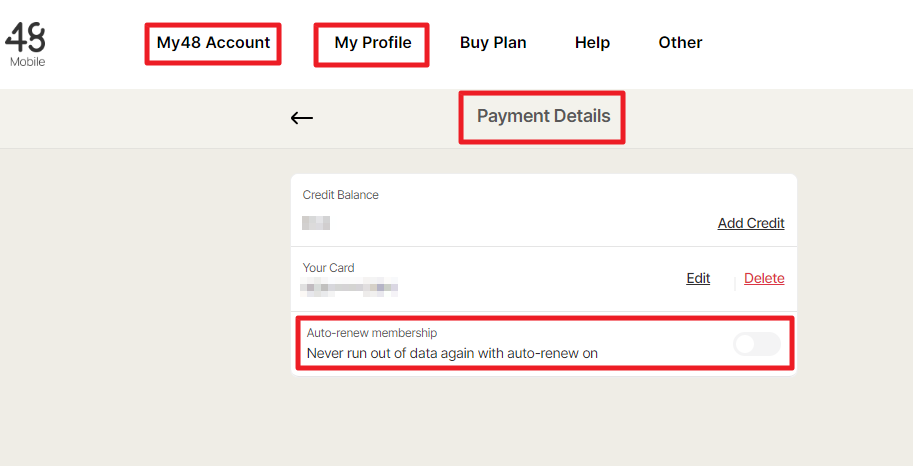Viewport: 913px width, 466px height.
Task: Click the Credit Balance label
Action: pos(341,195)
